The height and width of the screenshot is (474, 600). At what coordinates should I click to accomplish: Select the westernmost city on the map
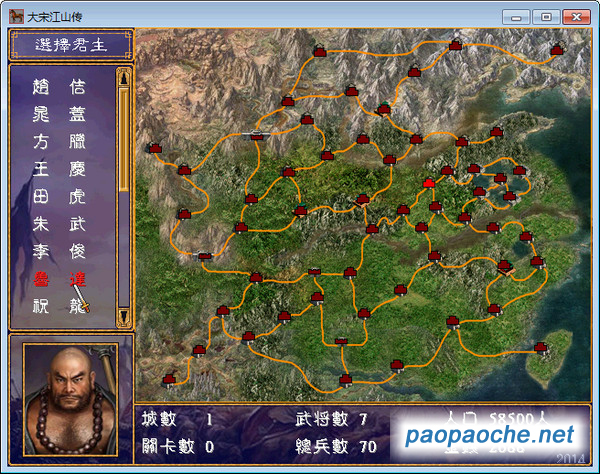[x=155, y=148]
